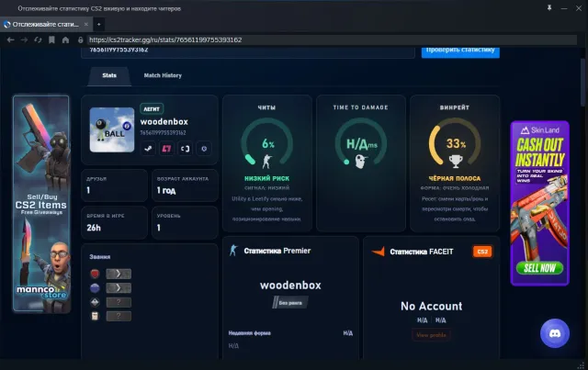Click the Steam ID search input field
Screen dimensions: 588x370
[248, 51]
